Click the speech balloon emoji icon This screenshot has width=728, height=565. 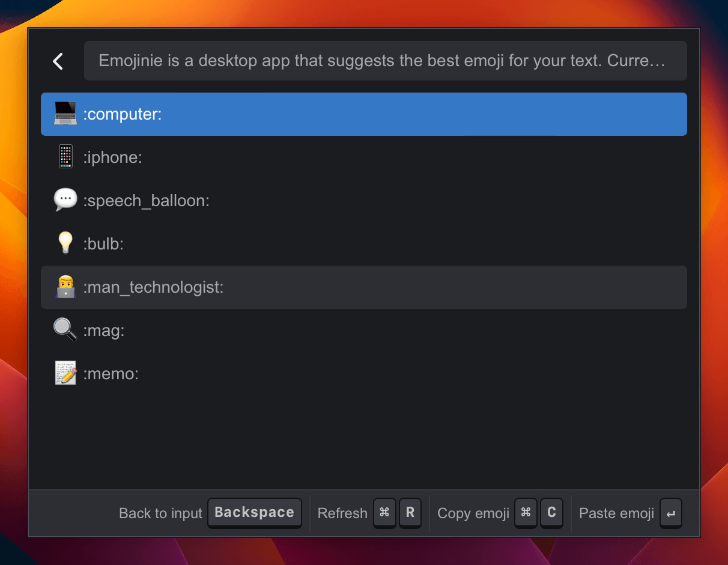(65, 200)
